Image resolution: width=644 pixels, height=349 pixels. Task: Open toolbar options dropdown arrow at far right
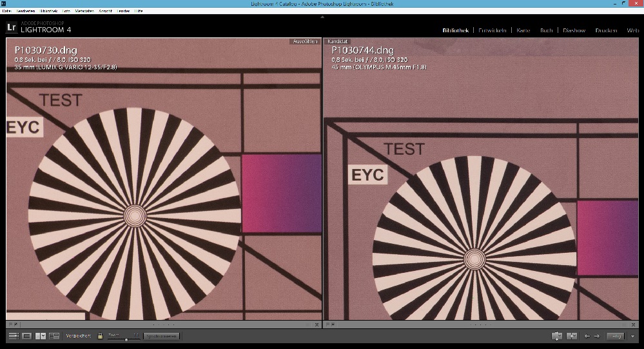click(x=633, y=337)
